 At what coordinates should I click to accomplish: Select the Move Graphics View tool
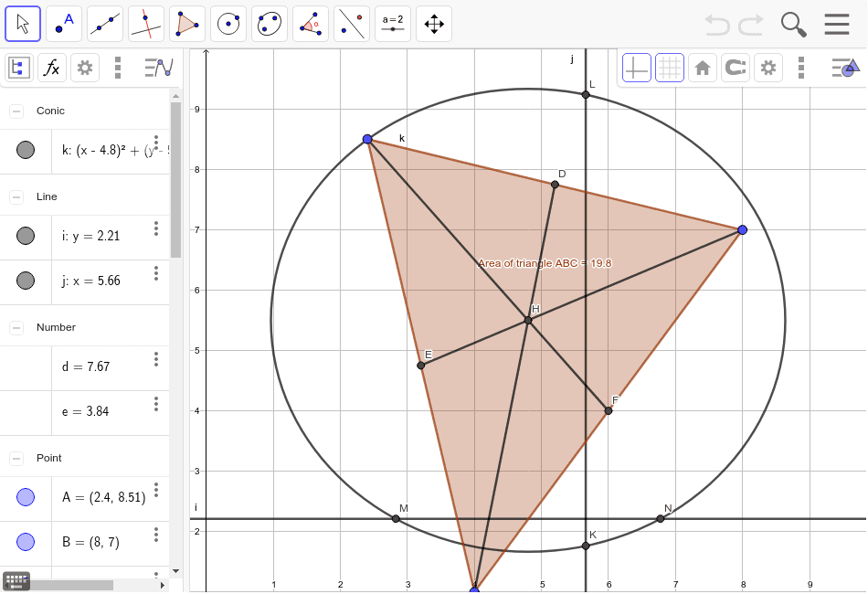433,24
